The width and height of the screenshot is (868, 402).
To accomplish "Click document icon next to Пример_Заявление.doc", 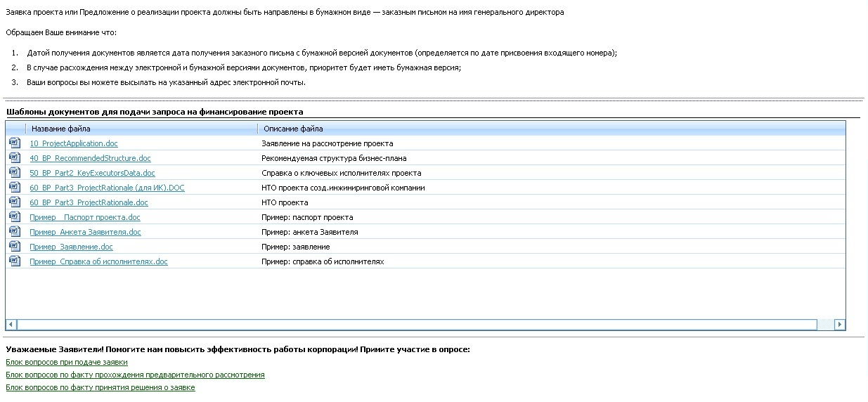I will 15,246.
